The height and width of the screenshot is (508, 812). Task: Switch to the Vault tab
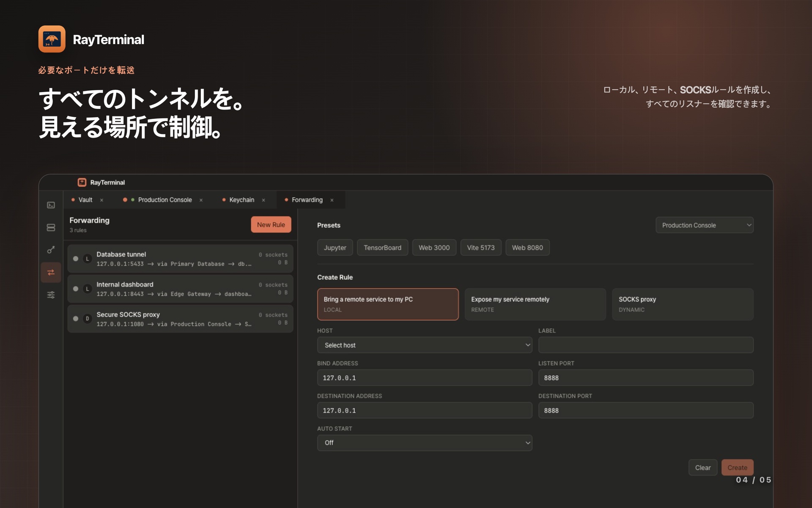(x=85, y=200)
